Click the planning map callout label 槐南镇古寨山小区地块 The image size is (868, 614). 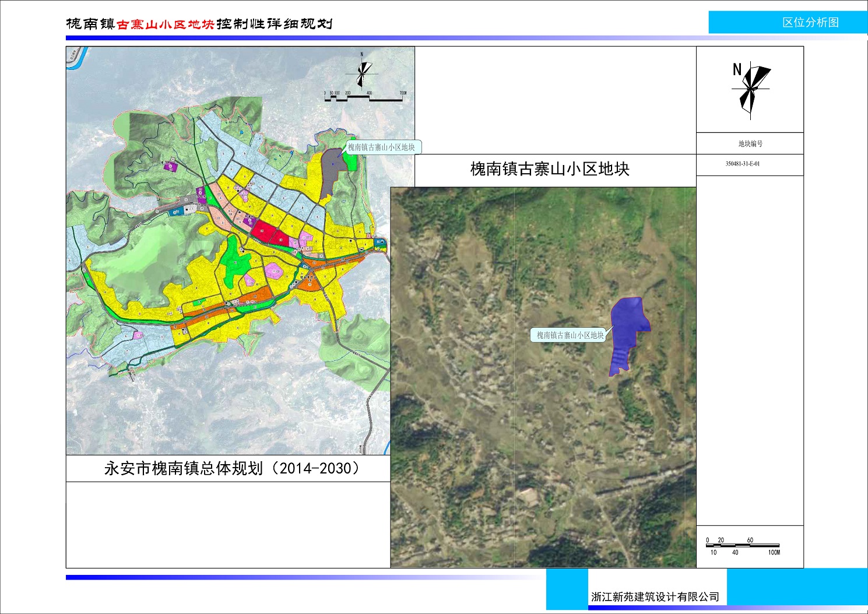[381, 148]
